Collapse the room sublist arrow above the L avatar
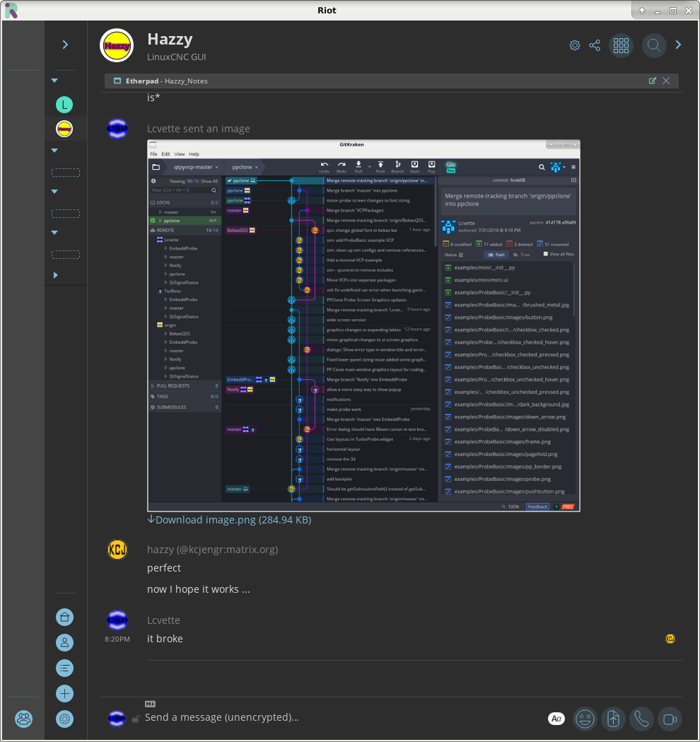700x742 pixels. pyautogui.click(x=55, y=81)
